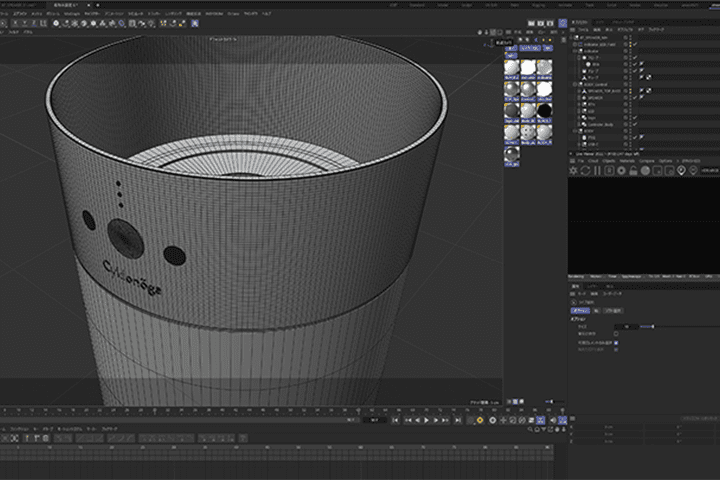
Task: Click the highlighted blue icon ending the timeline controls
Action: [x=562, y=420]
